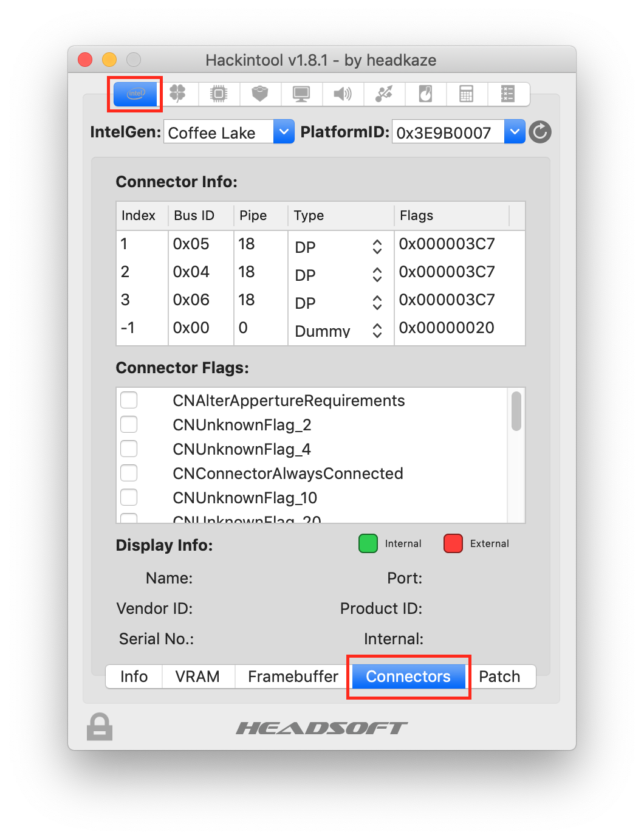644x840 pixels.
Task: Open the Audio toolbar section
Action: 343,94
